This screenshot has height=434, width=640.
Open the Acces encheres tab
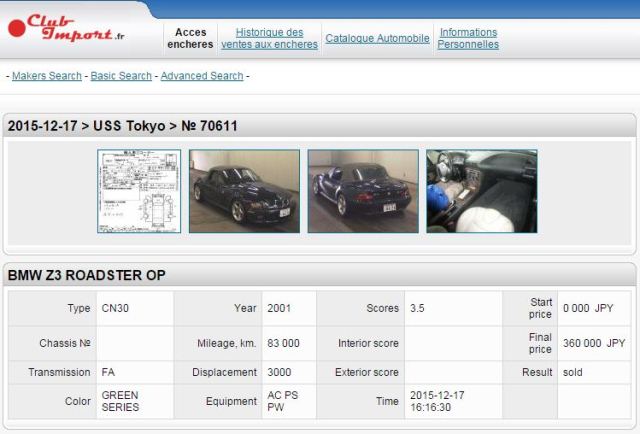point(190,38)
